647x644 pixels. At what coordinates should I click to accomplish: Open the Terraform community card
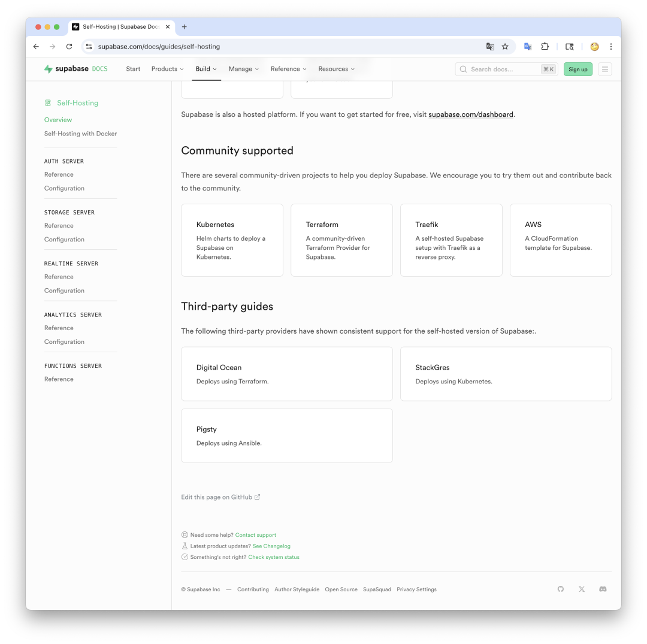coord(341,240)
